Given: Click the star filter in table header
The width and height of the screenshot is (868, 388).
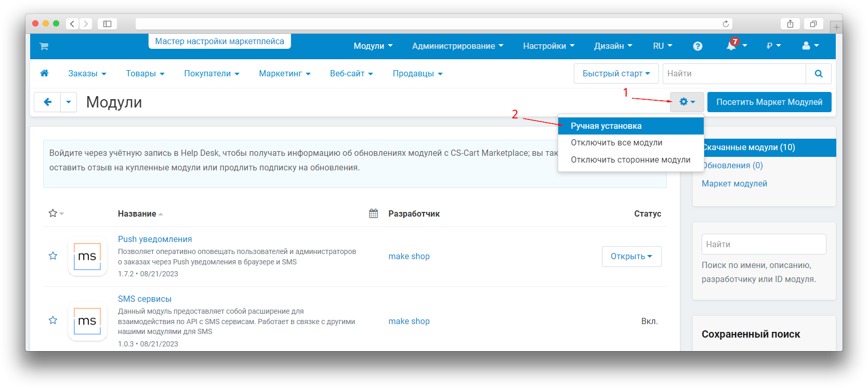Looking at the screenshot, I should coord(53,213).
